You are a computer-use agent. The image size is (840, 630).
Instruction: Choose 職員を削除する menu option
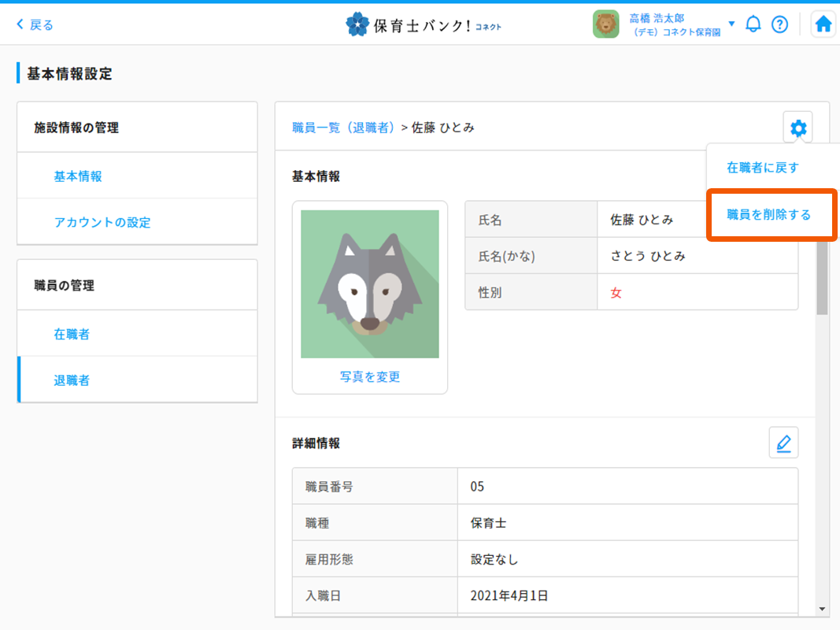(768, 214)
